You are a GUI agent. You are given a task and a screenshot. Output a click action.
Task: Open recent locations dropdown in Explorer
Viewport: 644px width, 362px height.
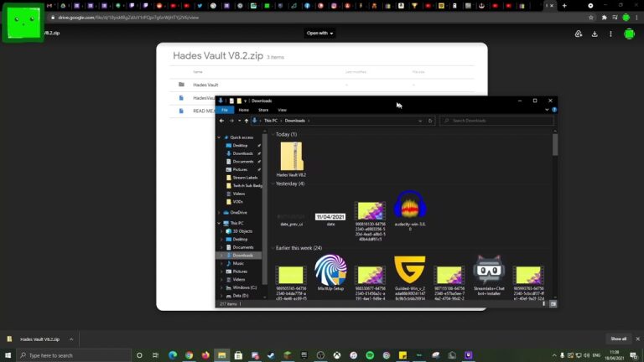tap(240, 121)
